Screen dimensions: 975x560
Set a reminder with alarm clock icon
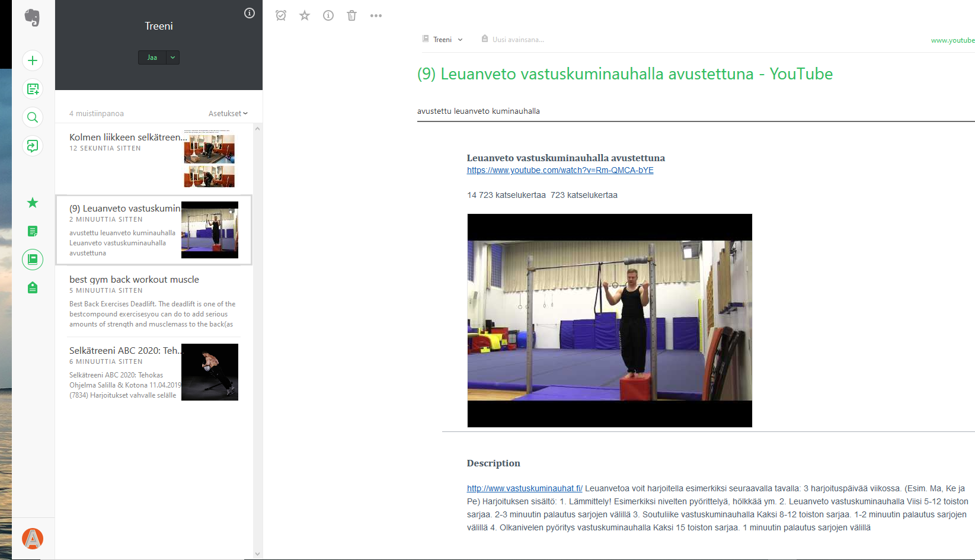pos(281,15)
